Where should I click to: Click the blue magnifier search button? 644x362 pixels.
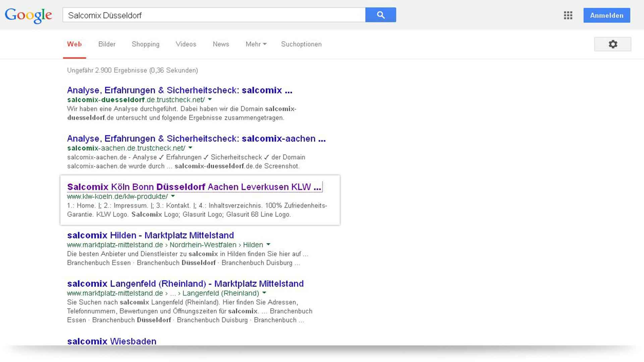(x=381, y=15)
